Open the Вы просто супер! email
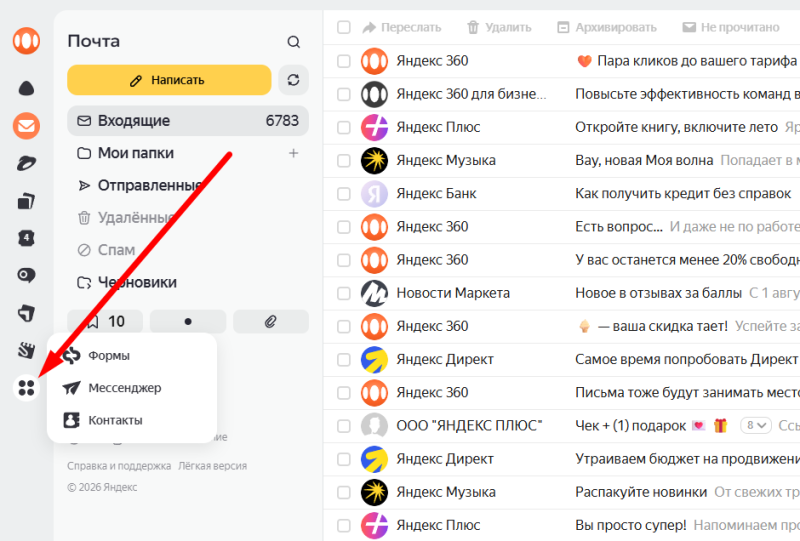Screen dimensions: 800x541 (x=561, y=525)
